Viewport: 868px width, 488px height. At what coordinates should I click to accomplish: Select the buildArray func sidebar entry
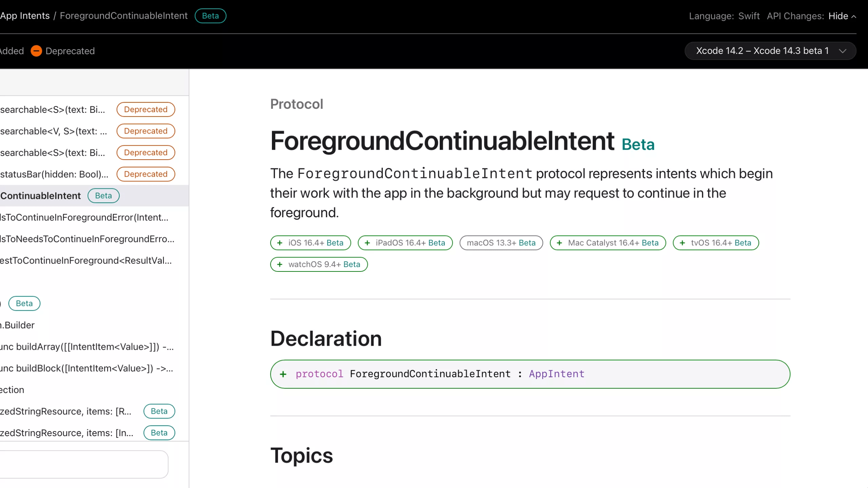(87, 347)
